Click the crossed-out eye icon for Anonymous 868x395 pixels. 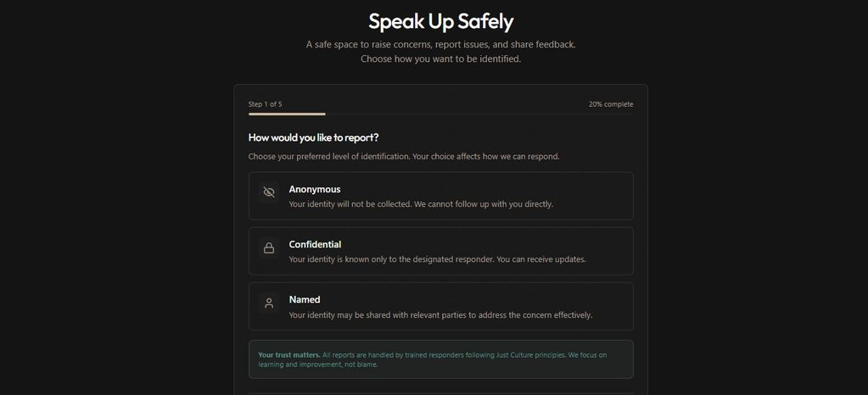point(269,192)
